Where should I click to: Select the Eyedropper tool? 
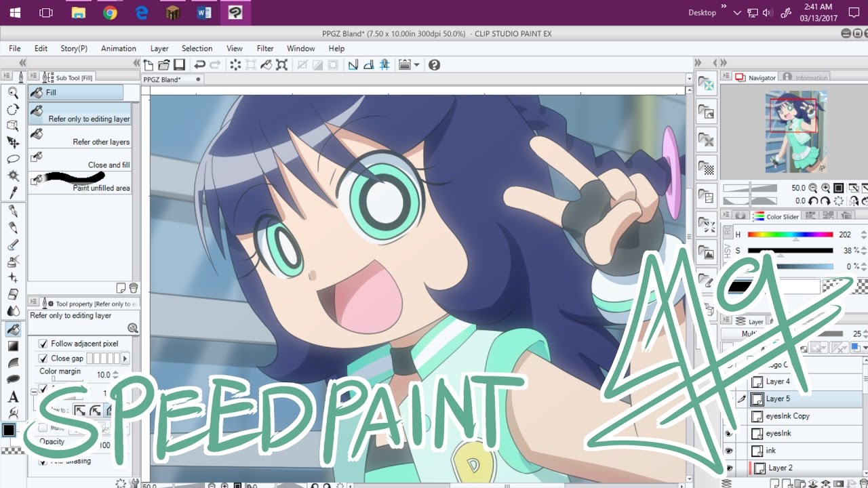(x=13, y=192)
